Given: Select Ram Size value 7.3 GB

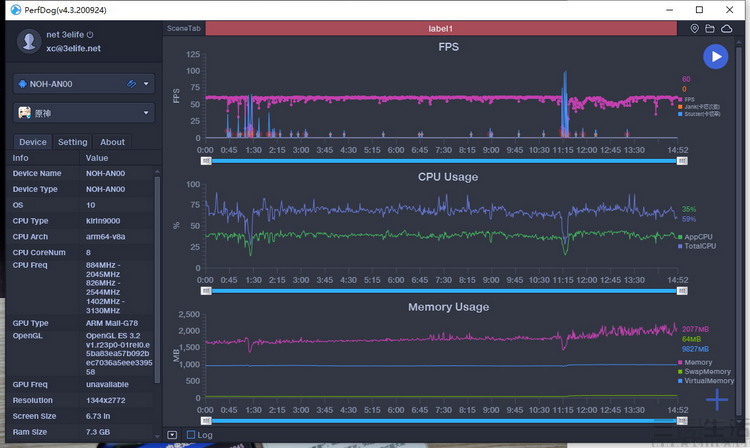Looking at the screenshot, I should (x=98, y=432).
